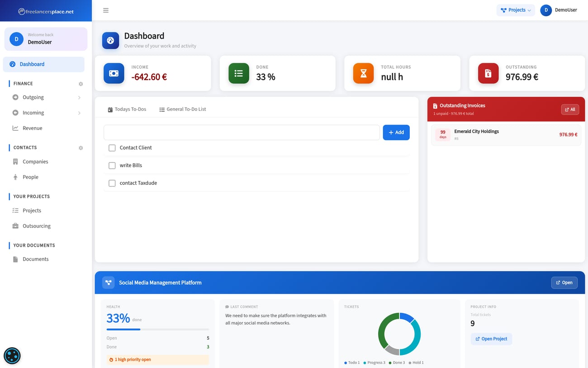Click the Outgoing arrow icon in sidebar
The image size is (588, 368).
tap(15, 97)
